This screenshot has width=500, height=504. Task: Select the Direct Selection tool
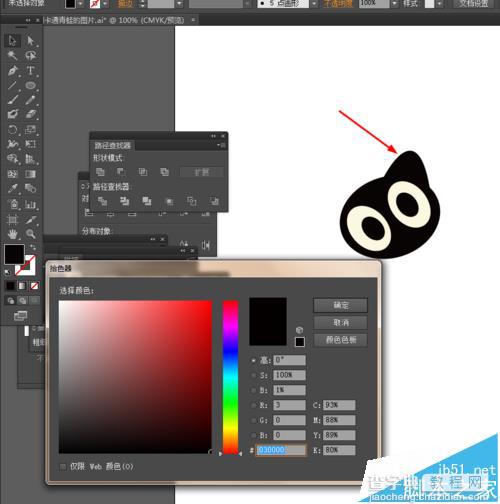click(31, 41)
